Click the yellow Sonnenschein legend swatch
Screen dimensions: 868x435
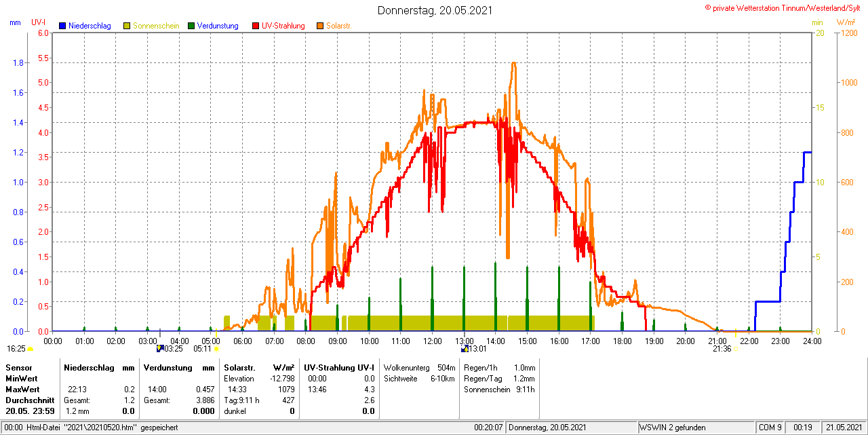click(x=127, y=26)
